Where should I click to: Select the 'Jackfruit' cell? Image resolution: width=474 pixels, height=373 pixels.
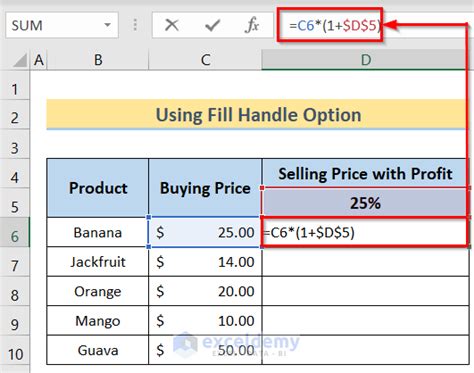pos(98,262)
